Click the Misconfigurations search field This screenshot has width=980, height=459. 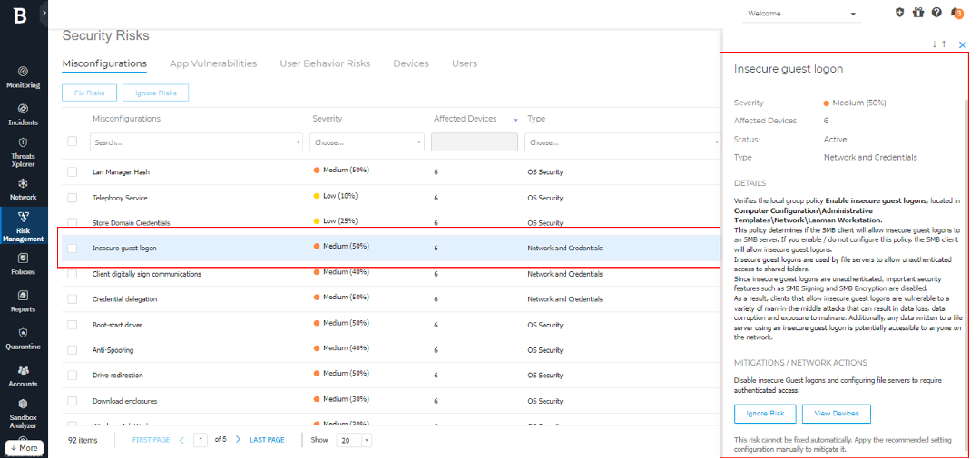pyautogui.click(x=195, y=142)
